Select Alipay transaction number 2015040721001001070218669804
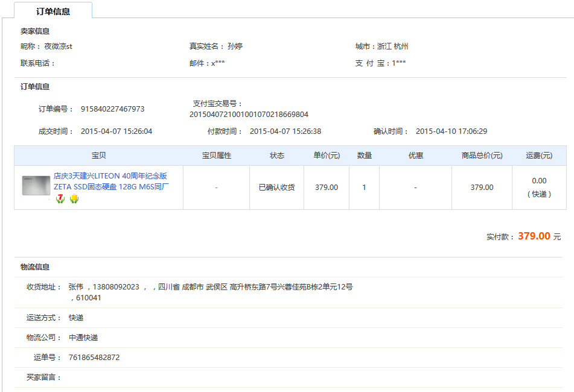Screen dimensions: 574x392 [x=249, y=115]
